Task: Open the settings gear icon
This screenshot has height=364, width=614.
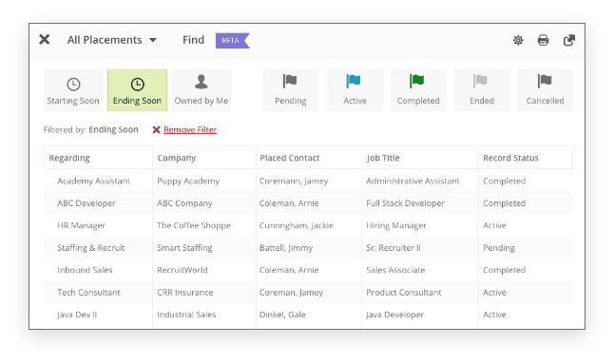Action: 518,40
